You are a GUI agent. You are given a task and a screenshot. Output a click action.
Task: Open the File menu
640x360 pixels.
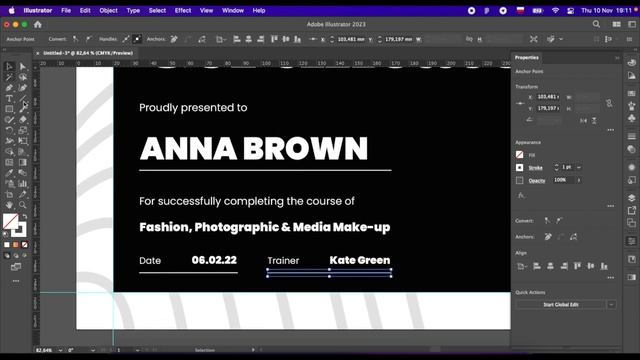(66, 11)
